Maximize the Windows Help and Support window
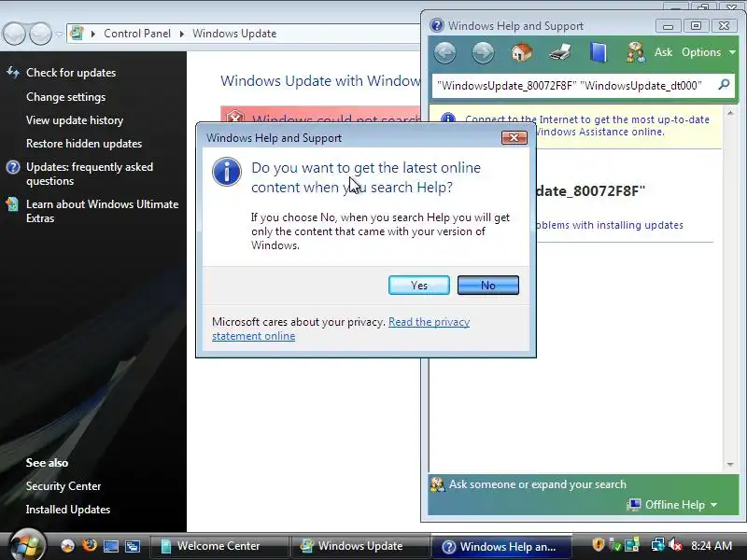Viewport: 747px width, 560px height. pyautogui.click(x=696, y=26)
